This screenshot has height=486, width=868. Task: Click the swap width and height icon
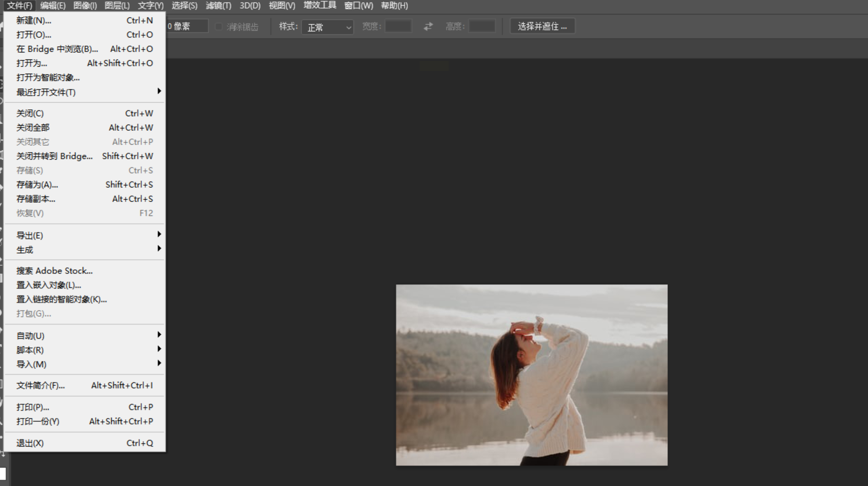coord(428,26)
